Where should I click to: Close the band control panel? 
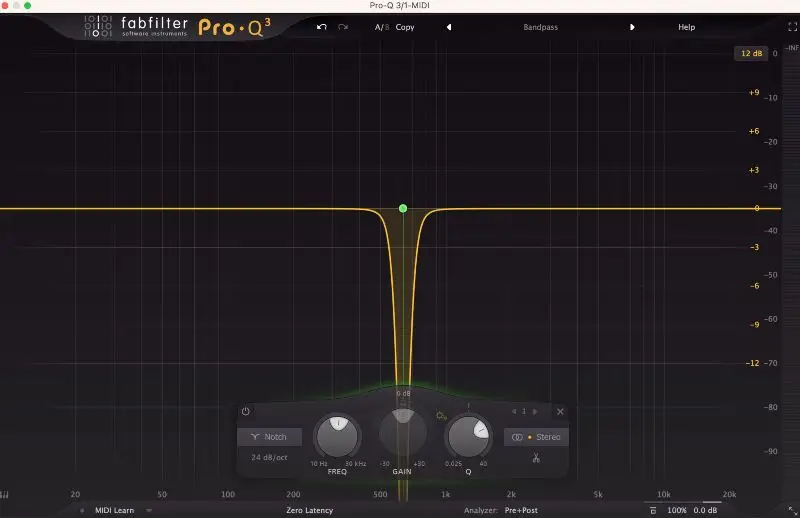point(560,411)
